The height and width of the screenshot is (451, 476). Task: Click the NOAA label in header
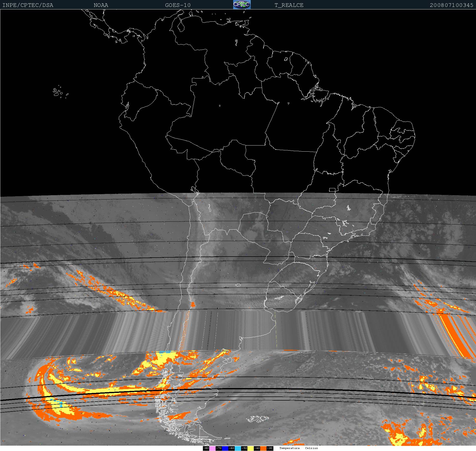point(101,5)
